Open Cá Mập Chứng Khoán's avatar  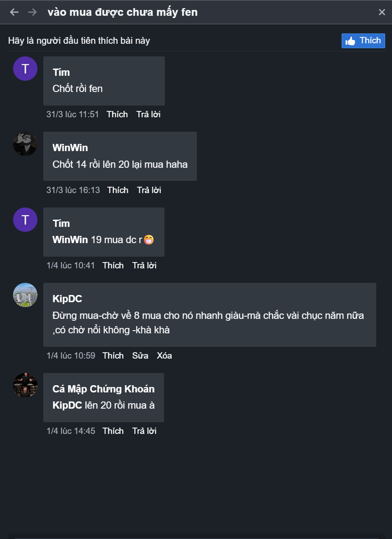point(25,385)
